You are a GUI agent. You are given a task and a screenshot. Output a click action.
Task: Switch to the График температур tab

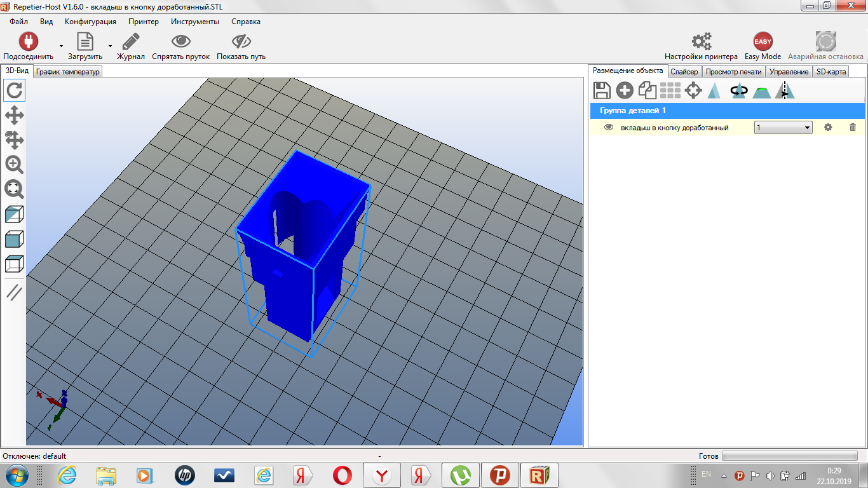coord(68,72)
